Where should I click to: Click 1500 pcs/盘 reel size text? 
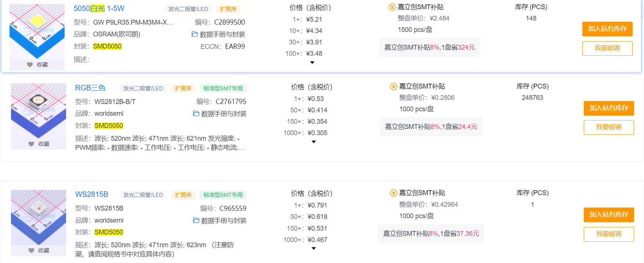415,30
